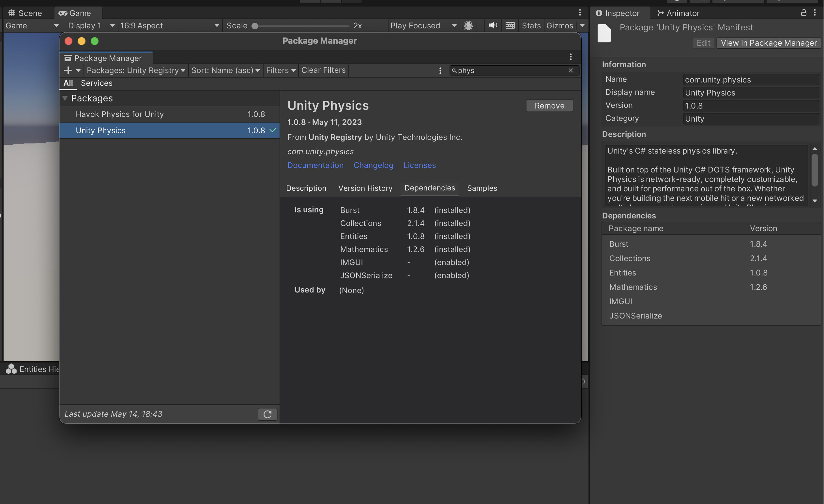Open the Samples tab
The image size is (824, 504).
tap(482, 188)
